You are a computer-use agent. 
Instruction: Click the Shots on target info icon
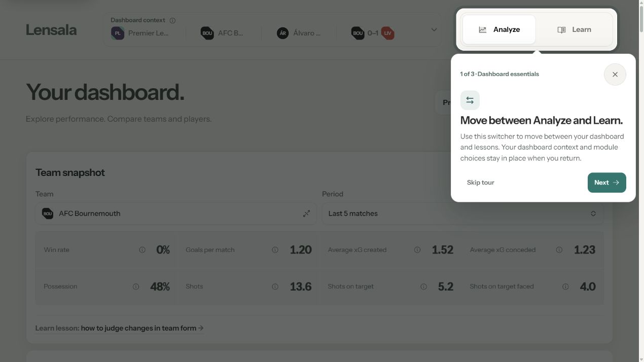coord(423,286)
